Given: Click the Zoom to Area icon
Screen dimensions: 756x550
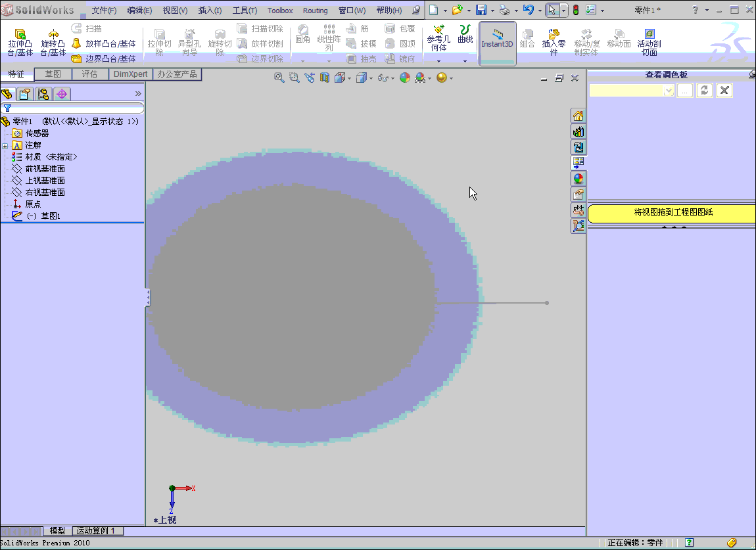Looking at the screenshot, I should (x=294, y=78).
